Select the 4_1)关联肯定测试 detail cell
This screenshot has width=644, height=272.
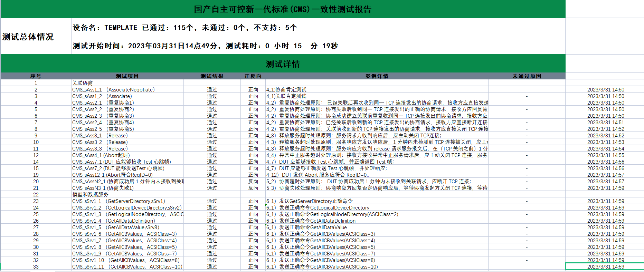pos(377,96)
